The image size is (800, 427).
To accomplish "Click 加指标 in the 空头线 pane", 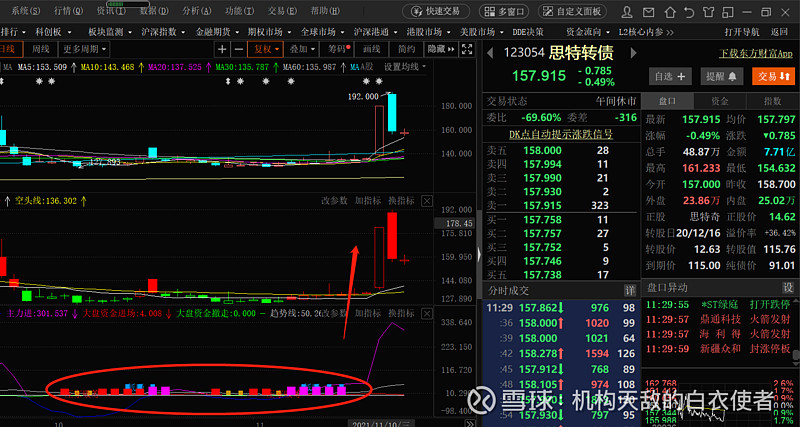I will (368, 201).
